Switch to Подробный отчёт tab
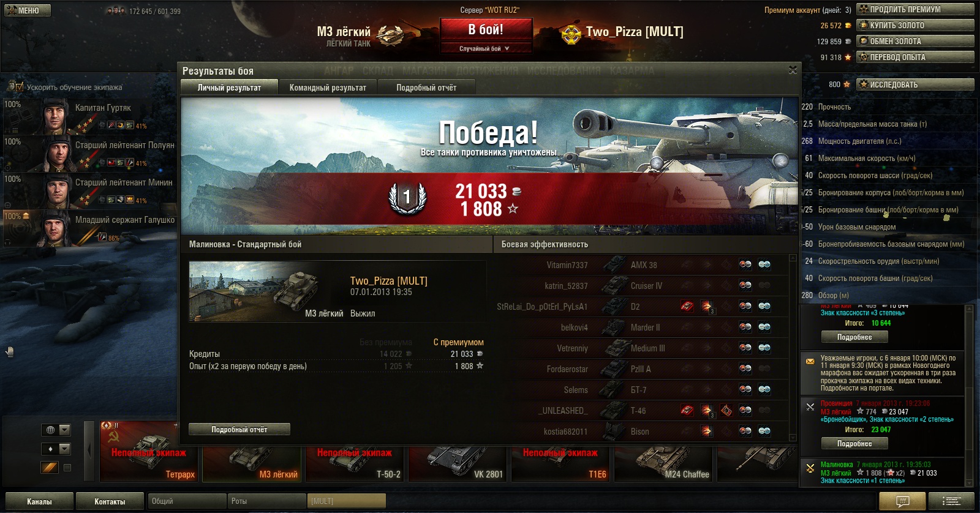The height and width of the screenshot is (513, 980). pyautogui.click(x=426, y=88)
